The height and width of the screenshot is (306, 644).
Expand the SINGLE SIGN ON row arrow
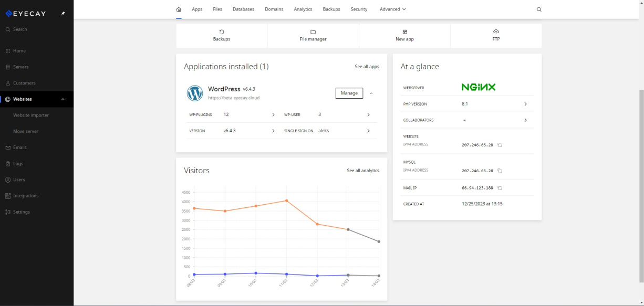[x=368, y=131]
